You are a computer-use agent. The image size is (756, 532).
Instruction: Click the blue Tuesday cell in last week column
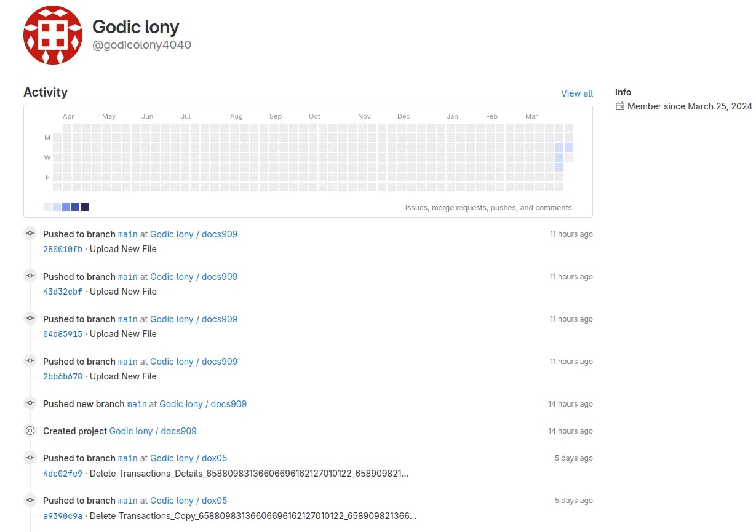(x=569, y=148)
